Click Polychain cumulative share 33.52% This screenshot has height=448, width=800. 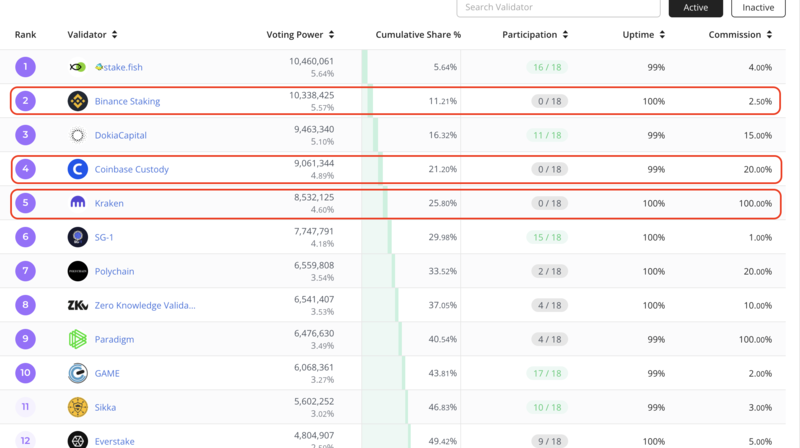[x=442, y=271]
